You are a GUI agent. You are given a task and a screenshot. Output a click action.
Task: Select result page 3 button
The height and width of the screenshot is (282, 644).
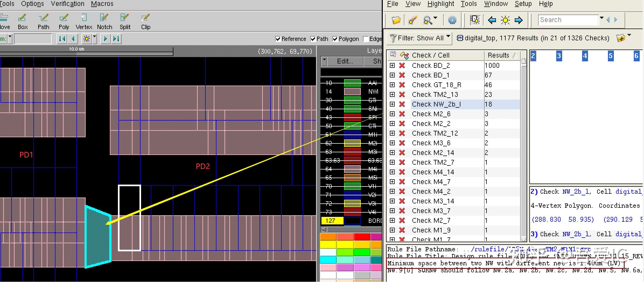click(559, 56)
